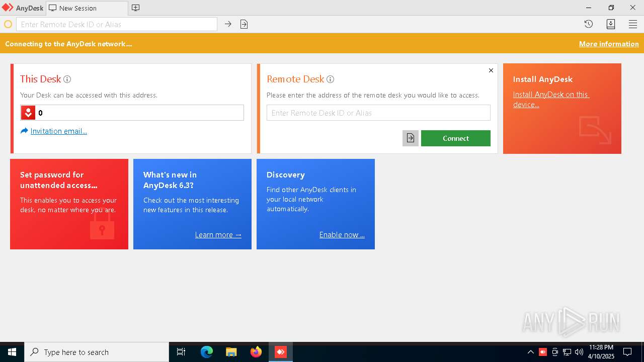
Task: Close the Remote Desk panel
Action: point(491,70)
